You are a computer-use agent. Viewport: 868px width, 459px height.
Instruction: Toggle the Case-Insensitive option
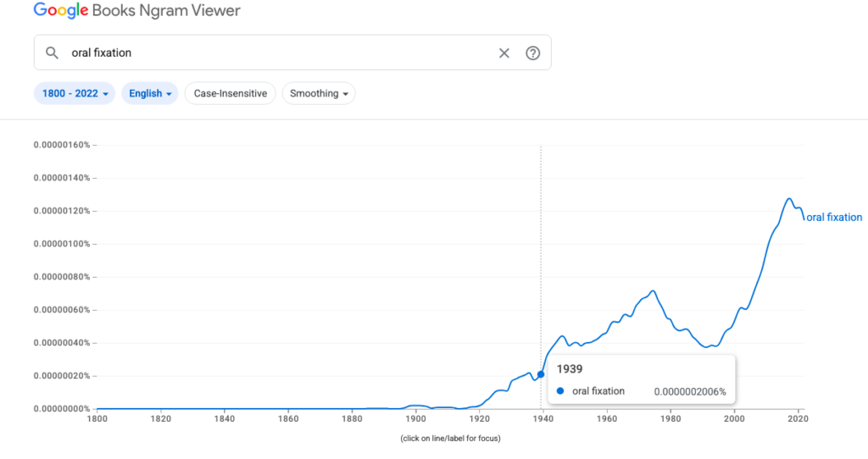tap(231, 93)
